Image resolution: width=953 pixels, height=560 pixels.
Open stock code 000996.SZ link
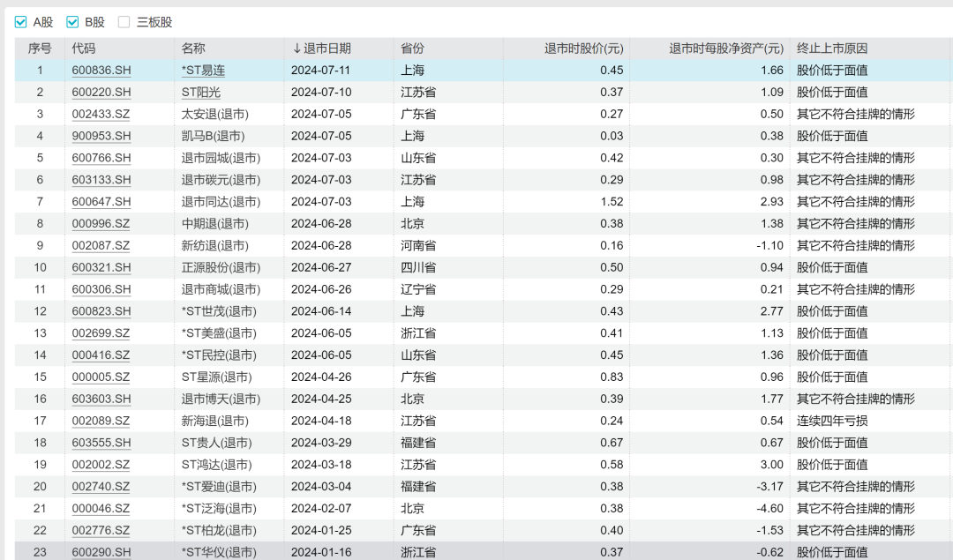coord(101,223)
